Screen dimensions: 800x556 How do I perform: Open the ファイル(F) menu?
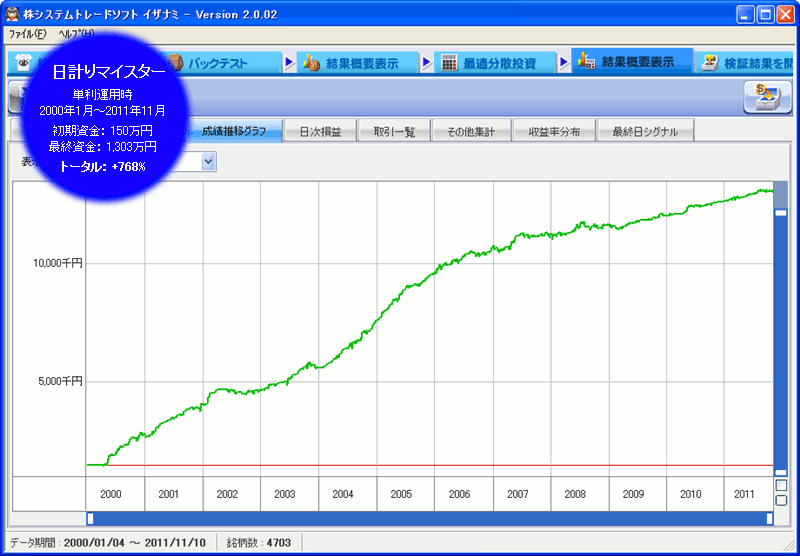tap(28, 34)
